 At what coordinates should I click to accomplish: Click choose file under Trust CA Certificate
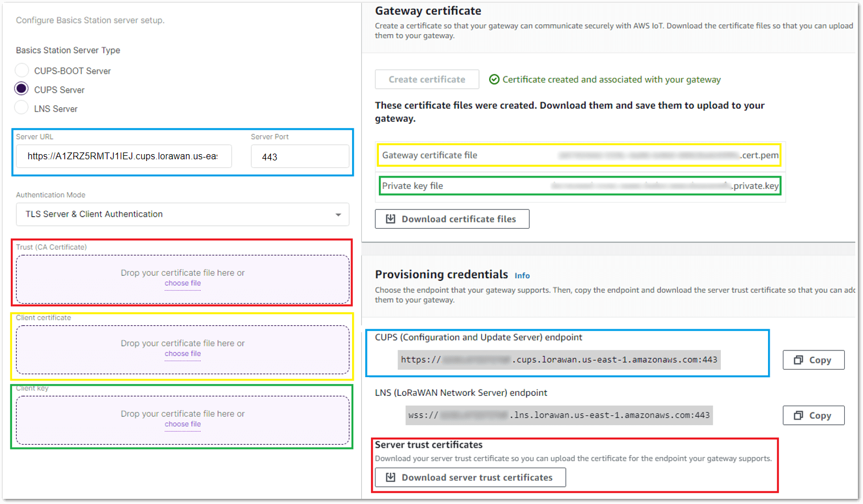(183, 283)
